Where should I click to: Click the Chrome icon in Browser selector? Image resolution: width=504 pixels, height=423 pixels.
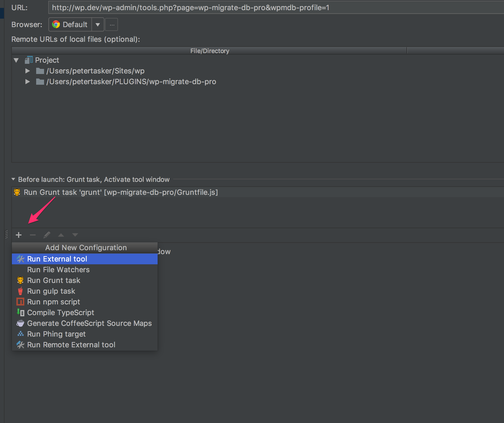click(56, 25)
